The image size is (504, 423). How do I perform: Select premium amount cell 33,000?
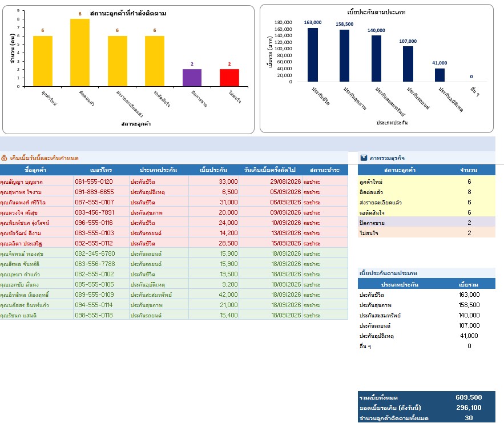213,182
